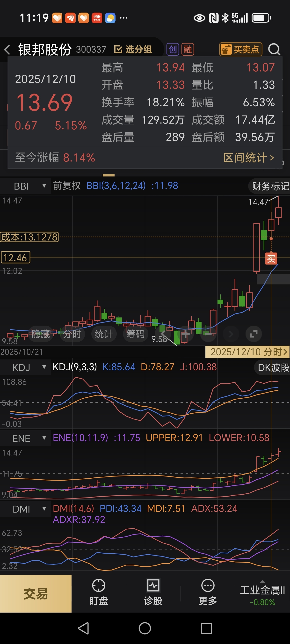Move chart left with the left chevron

tap(163, 334)
